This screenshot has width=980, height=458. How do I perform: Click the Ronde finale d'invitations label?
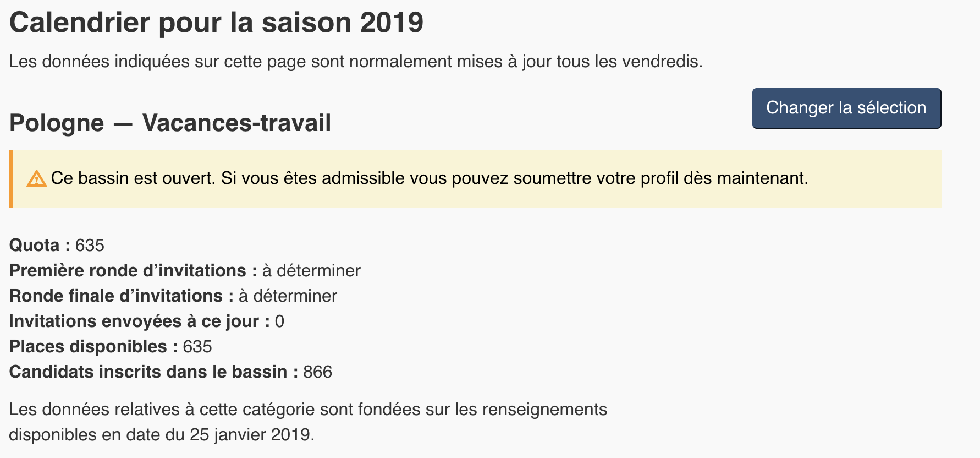[122, 296]
